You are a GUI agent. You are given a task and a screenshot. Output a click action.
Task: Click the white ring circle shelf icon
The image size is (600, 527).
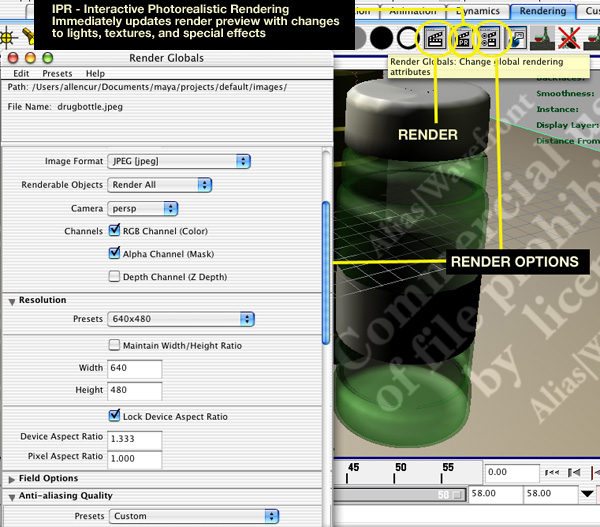click(x=407, y=39)
